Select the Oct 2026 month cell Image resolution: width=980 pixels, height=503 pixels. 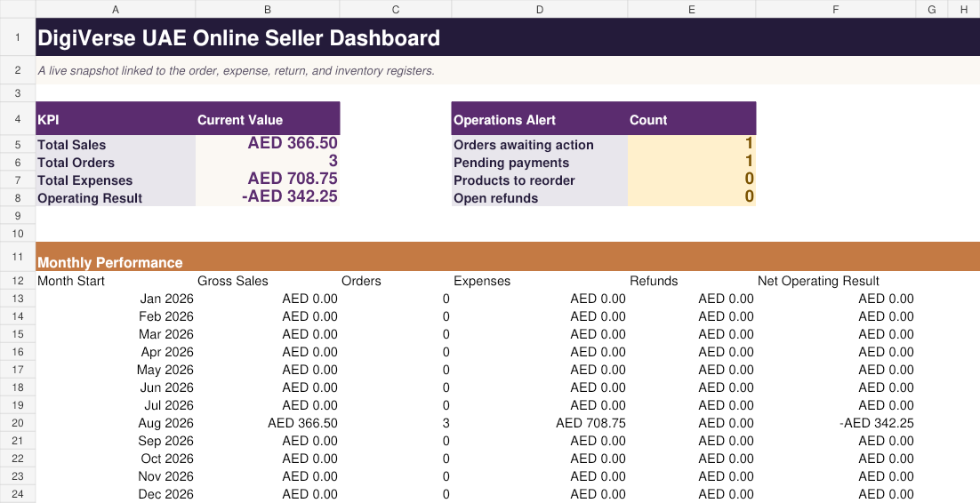116,459
